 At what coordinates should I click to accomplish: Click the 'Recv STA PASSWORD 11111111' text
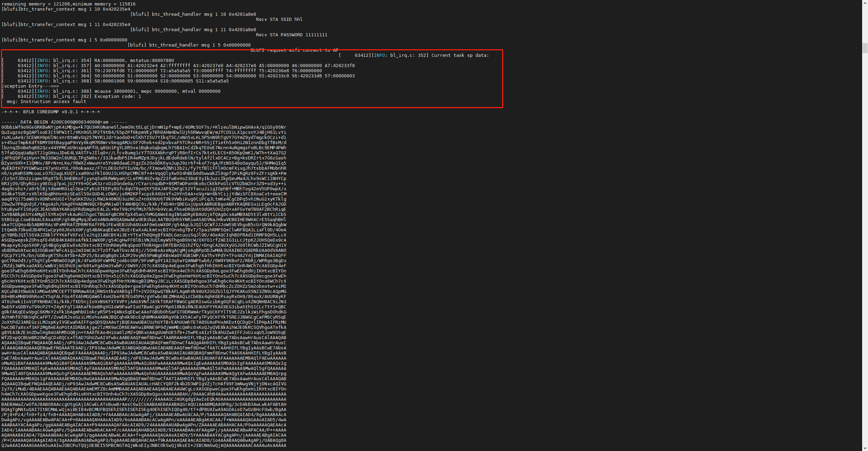coord(292,35)
